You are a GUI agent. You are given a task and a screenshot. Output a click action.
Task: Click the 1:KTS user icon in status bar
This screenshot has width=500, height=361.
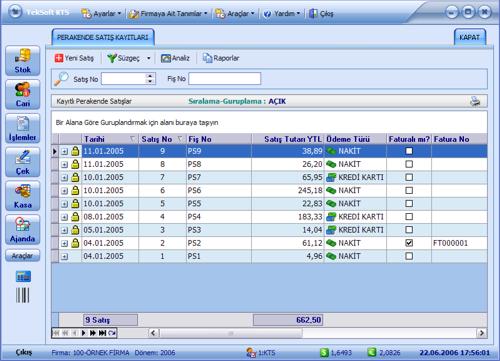[x=251, y=352]
